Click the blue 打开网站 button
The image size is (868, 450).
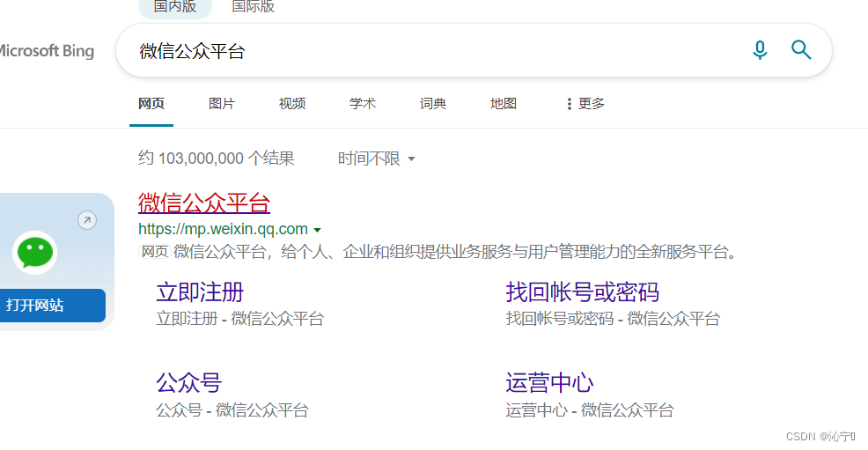point(52,305)
